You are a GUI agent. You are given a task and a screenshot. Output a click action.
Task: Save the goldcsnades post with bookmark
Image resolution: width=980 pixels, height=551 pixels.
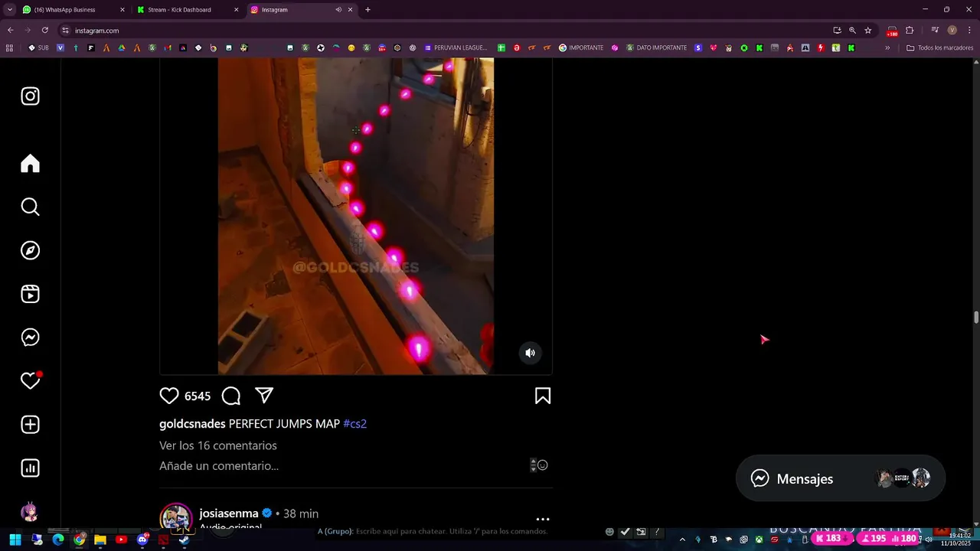tap(543, 396)
